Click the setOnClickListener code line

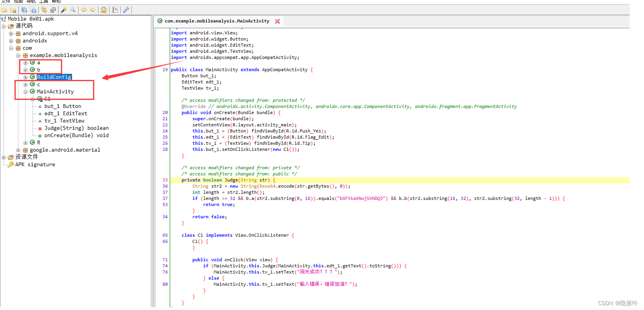pyautogui.click(x=246, y=150)
